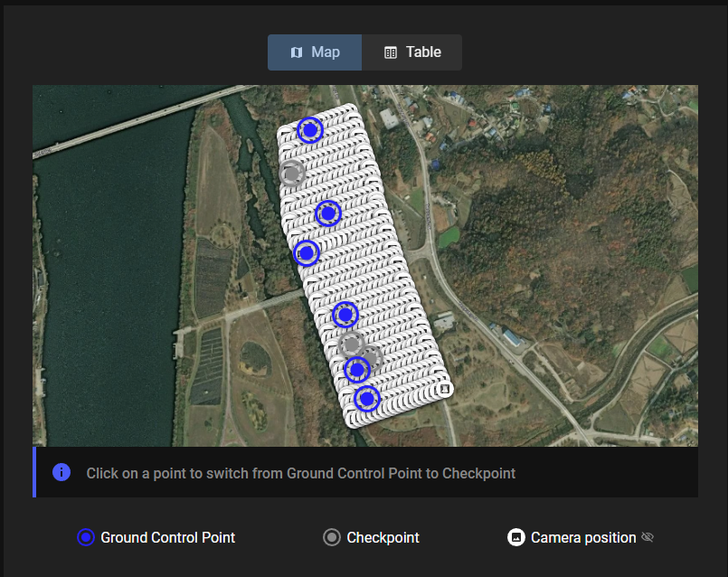Viewport: 728px width, 577px height.
Task: Click the Checkpoint legend label
Action: pyautogui.click(x=383, y=537)
